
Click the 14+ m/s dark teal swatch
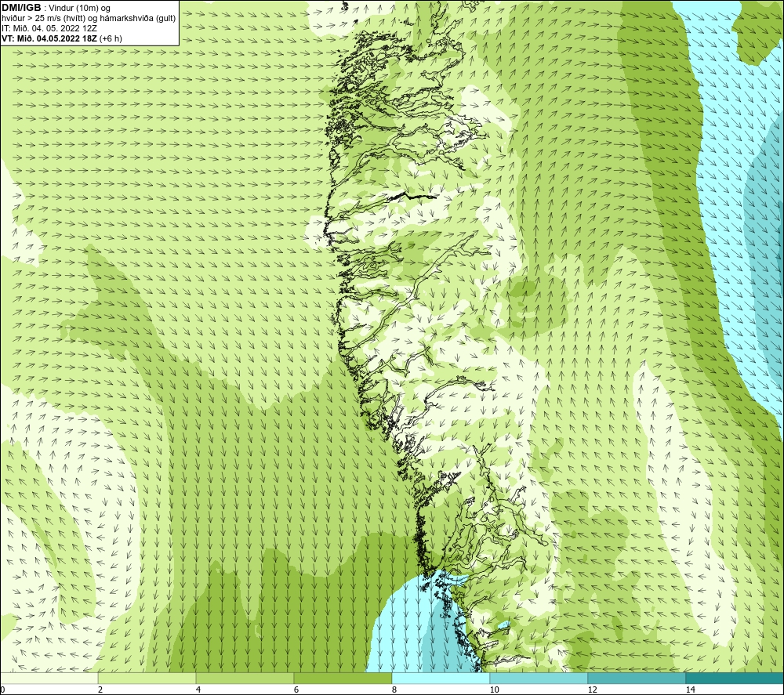pyautogui.click(x=735, y=679)
